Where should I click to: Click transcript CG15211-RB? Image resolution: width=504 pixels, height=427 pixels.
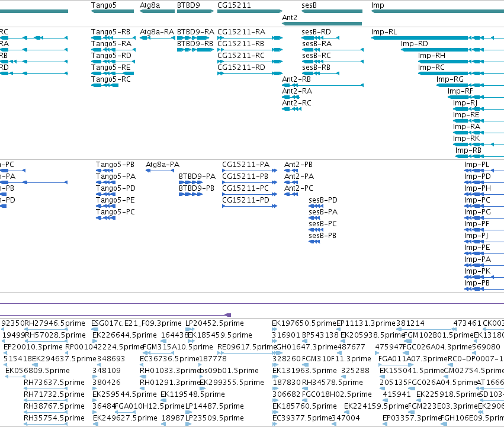pyautogui.click(x=250, y=50)
